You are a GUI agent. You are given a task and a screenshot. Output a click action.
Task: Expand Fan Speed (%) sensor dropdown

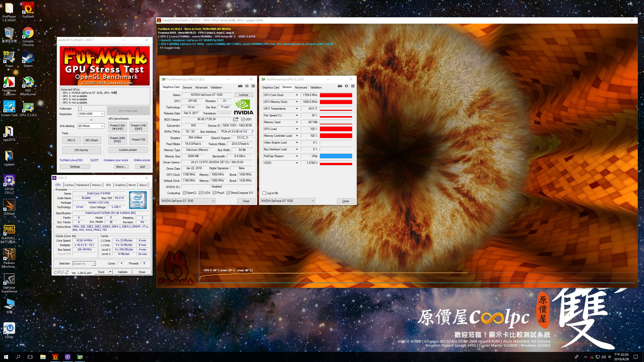[297, 115]
